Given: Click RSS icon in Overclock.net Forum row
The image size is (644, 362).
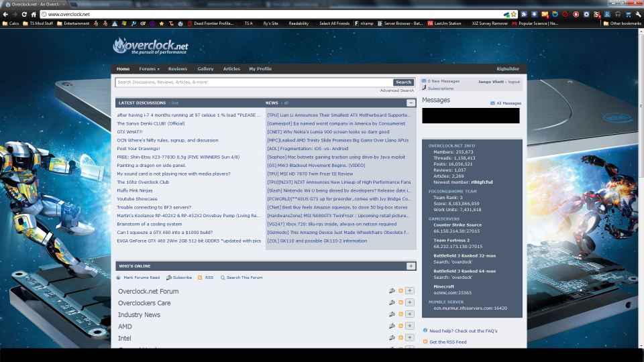Looking at the screenshot, I should click(401, 290).
